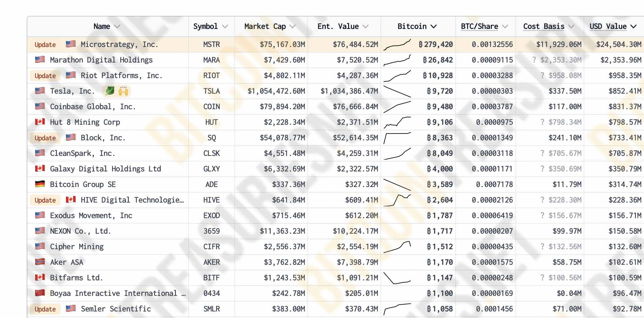This screenshot has width=644, height=318.
Task: Click the raised hands emoji beside Tesla
Action: [123, 91]
